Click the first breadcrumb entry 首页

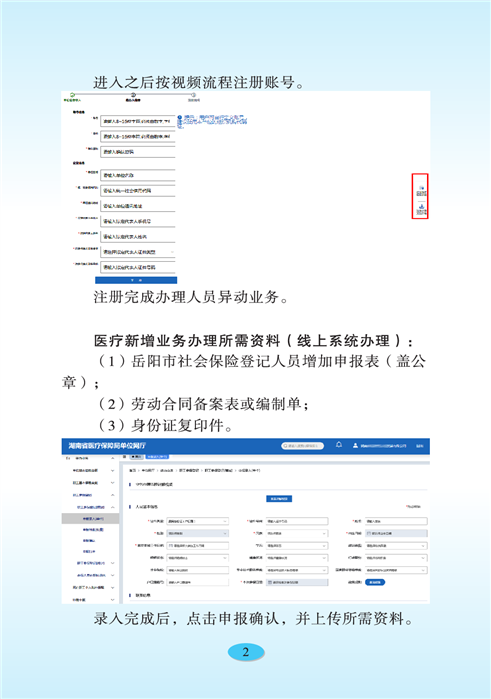pos(132,470)
